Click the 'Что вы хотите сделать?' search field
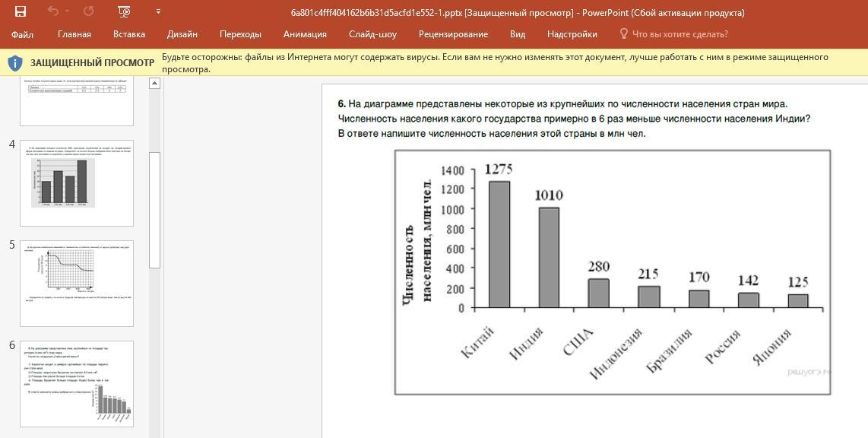Screen dimensions: 868x438 (x=680, y=34)
